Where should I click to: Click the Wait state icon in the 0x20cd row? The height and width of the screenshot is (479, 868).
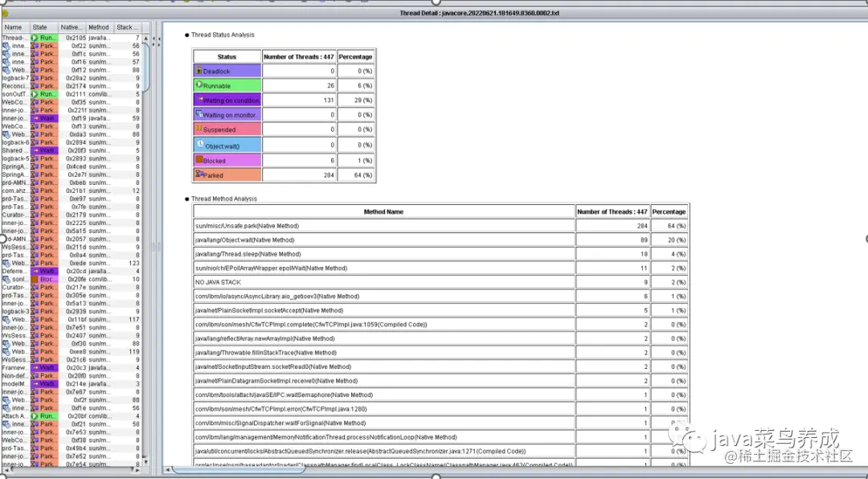[x=35, y=272]
